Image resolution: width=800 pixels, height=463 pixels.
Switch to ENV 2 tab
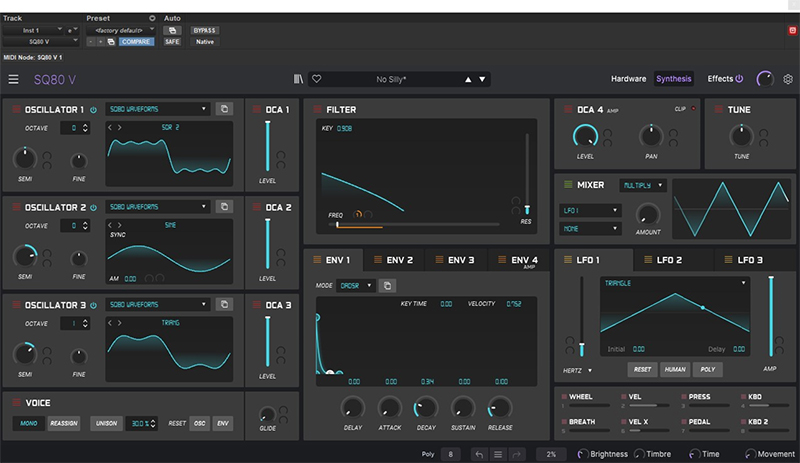coord(394,260)
